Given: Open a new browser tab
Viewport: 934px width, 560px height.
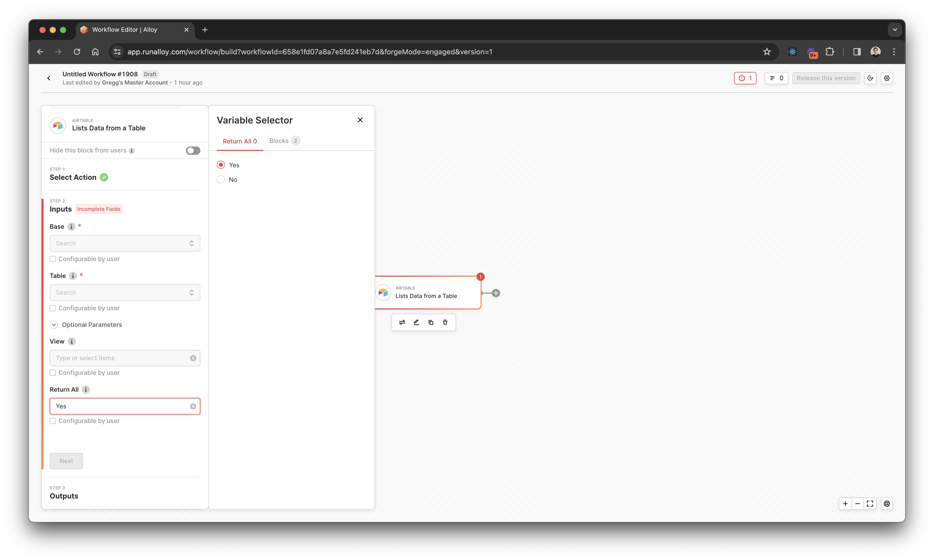Looking at the screenshot, I should (205, 30).
